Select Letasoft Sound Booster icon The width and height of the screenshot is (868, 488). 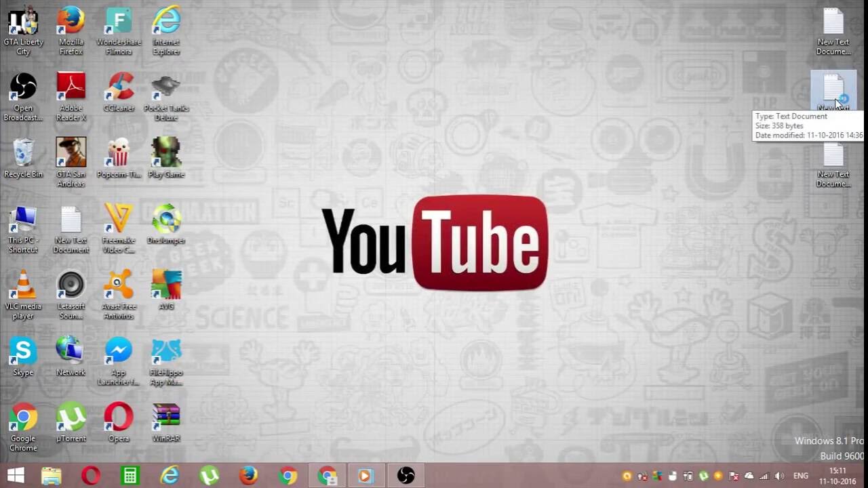(x=71, y=295)
